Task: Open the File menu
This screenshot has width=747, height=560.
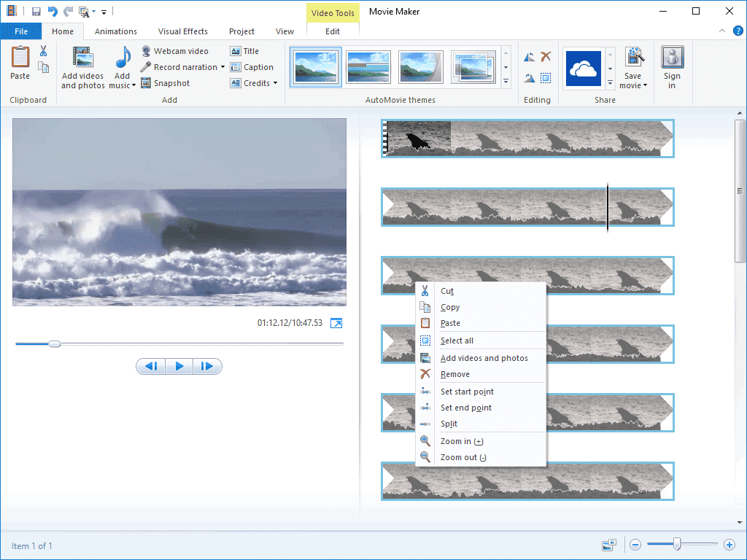Action: point(21,31)
